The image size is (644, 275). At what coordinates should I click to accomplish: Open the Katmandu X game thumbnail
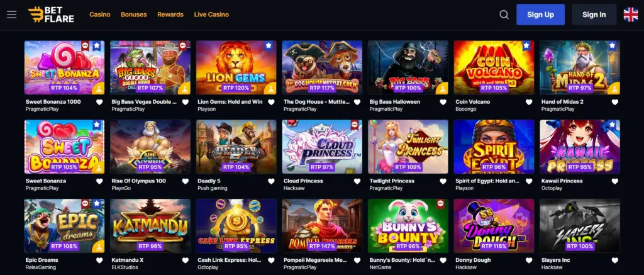(x=150, y=226)
